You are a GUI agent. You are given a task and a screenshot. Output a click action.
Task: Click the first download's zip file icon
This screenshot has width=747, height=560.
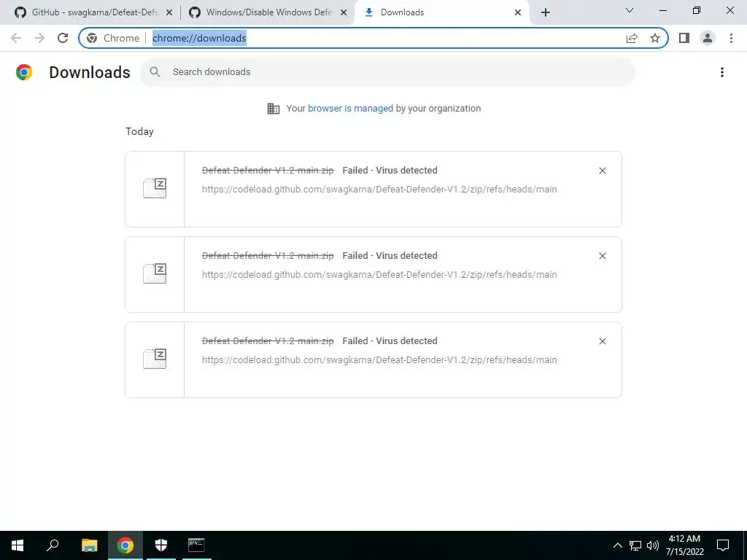click(155, 188)
